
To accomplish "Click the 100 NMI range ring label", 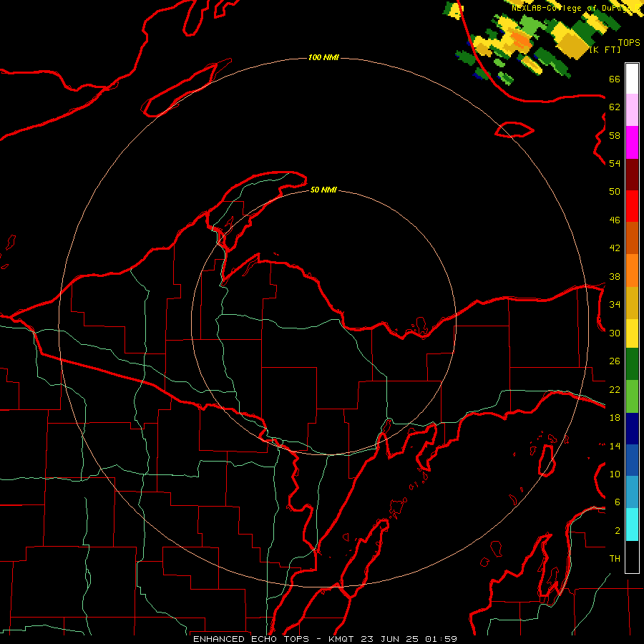I will 323,57.
